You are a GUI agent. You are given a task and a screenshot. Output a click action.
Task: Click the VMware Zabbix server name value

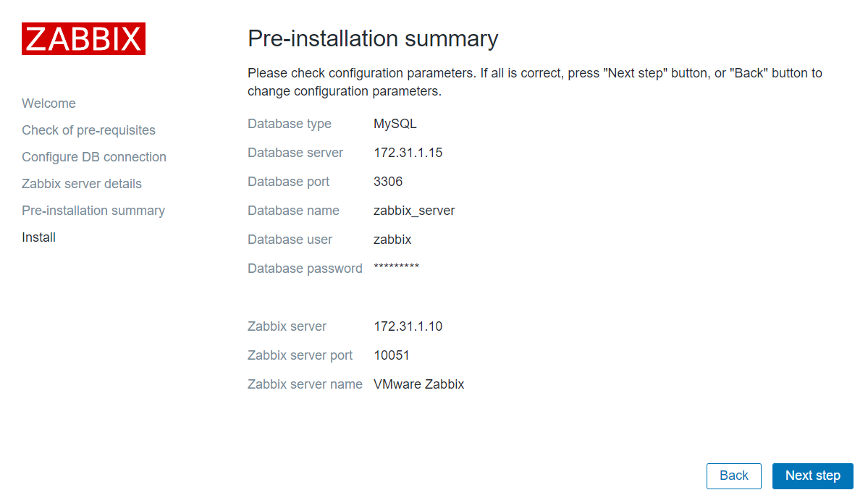418,384
